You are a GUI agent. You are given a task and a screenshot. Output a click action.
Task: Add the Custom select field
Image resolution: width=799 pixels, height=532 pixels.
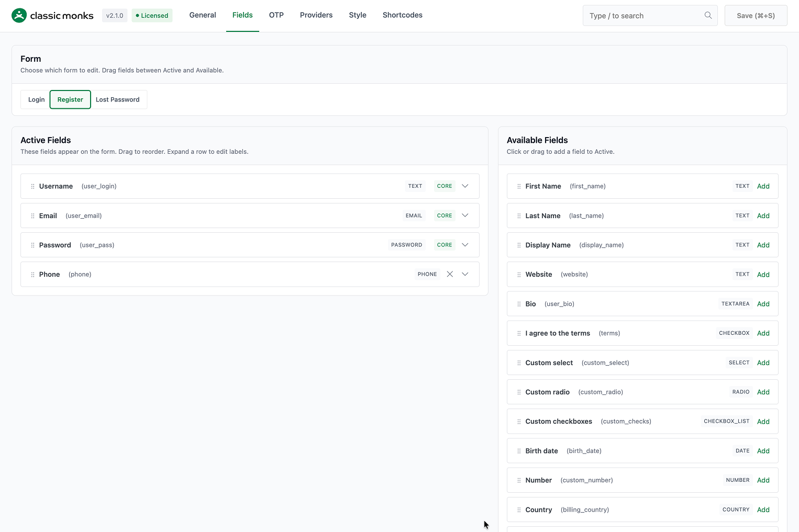click(763, 363)
